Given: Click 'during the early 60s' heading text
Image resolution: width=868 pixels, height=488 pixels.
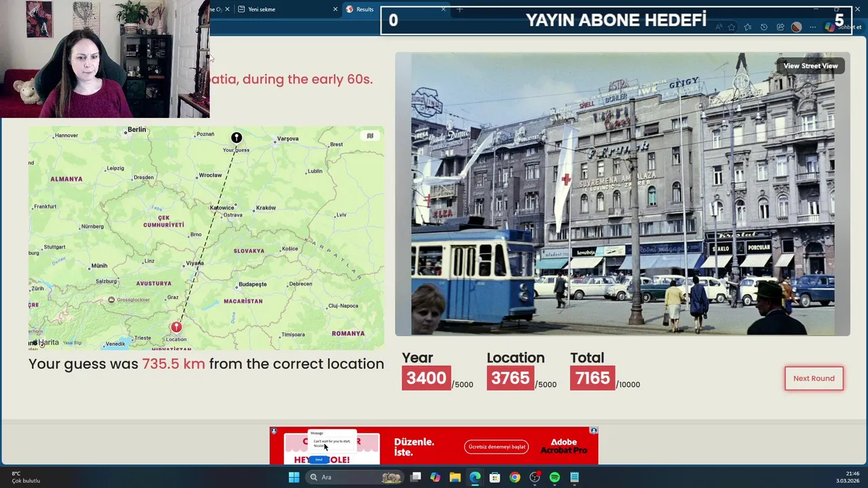Looking at the screenshot, I should pos(307,79).
